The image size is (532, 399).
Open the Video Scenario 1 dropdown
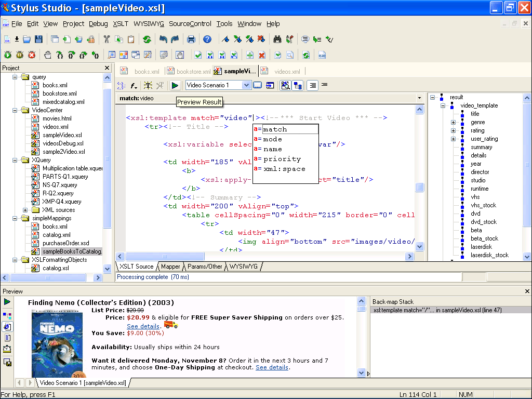246,85
